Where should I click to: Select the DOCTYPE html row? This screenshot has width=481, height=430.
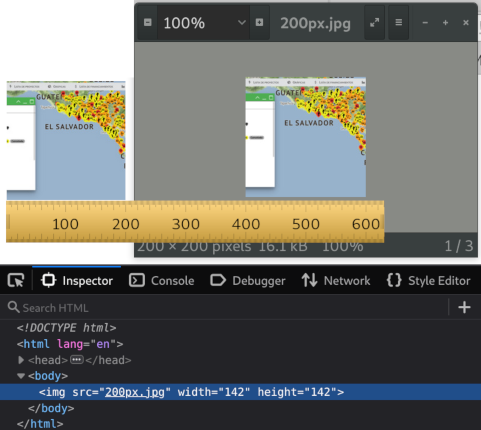[240, 328]
